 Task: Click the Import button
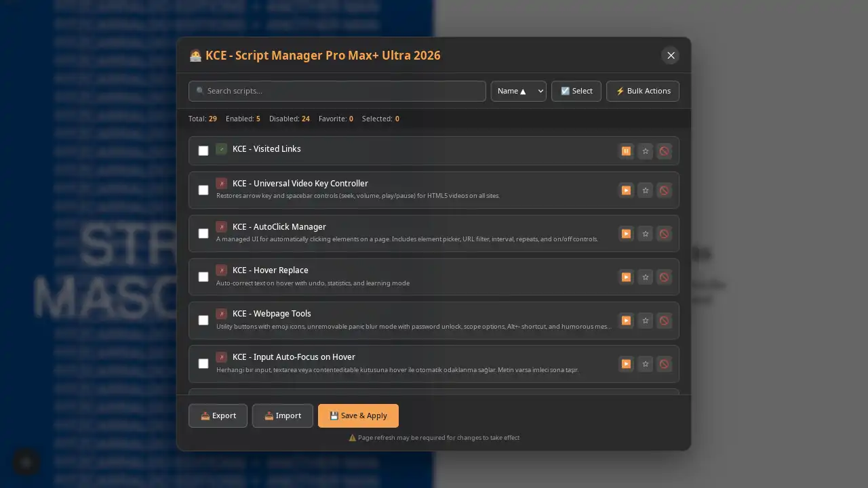[x=282, y=415]
